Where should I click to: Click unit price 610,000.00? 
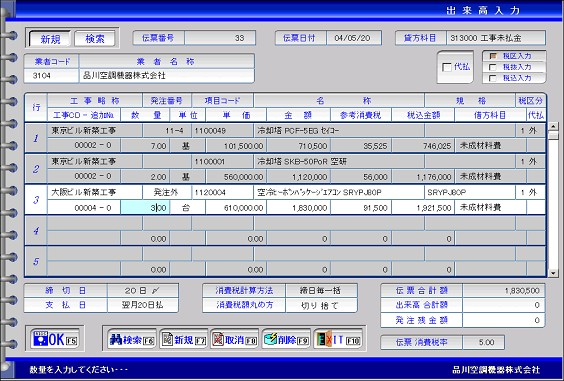(x=236, y=208)
